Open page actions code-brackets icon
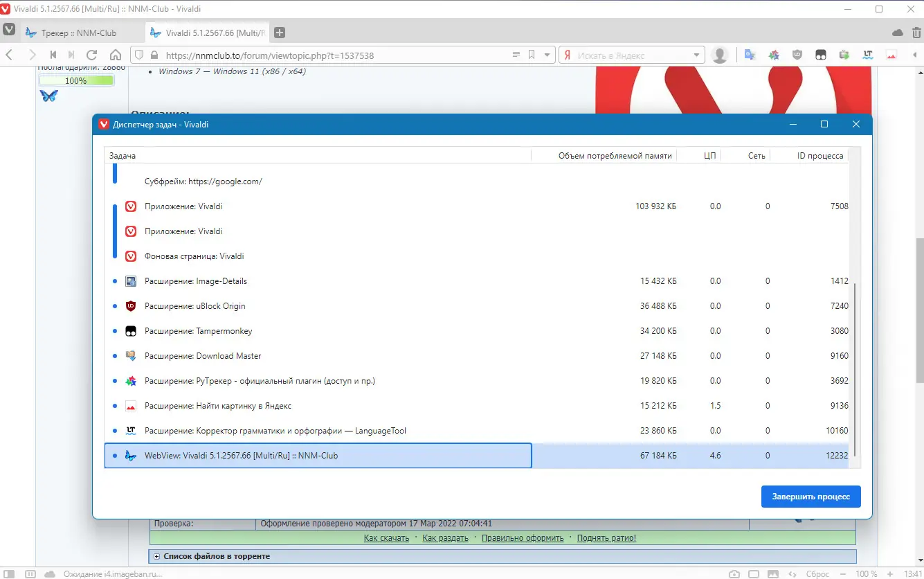Viewport: 924px width, 579px height. coord(792,574)
